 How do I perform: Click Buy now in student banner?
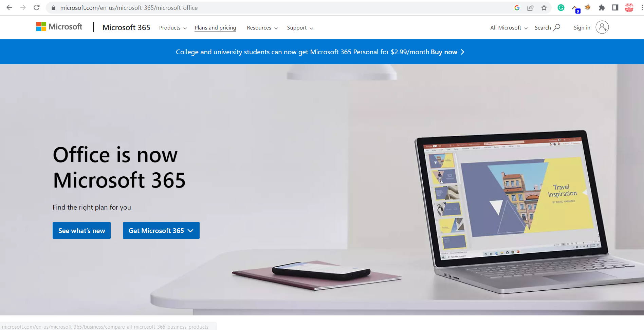point(447,52)
